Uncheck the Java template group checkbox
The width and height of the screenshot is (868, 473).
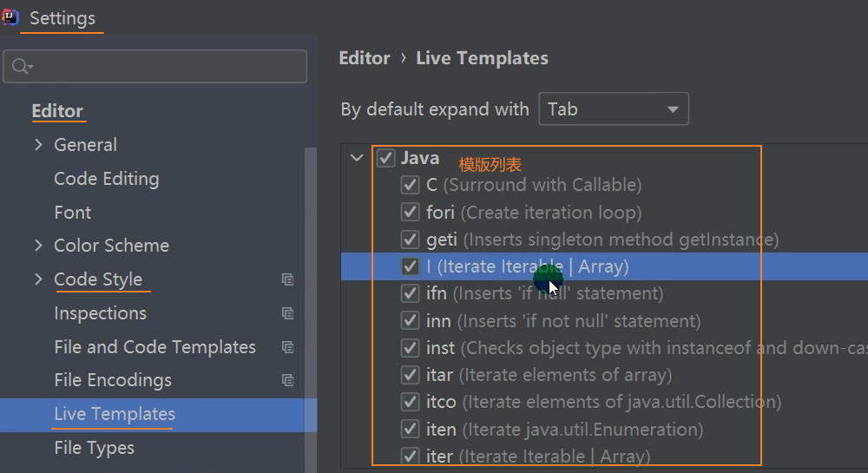pos(386,159)
